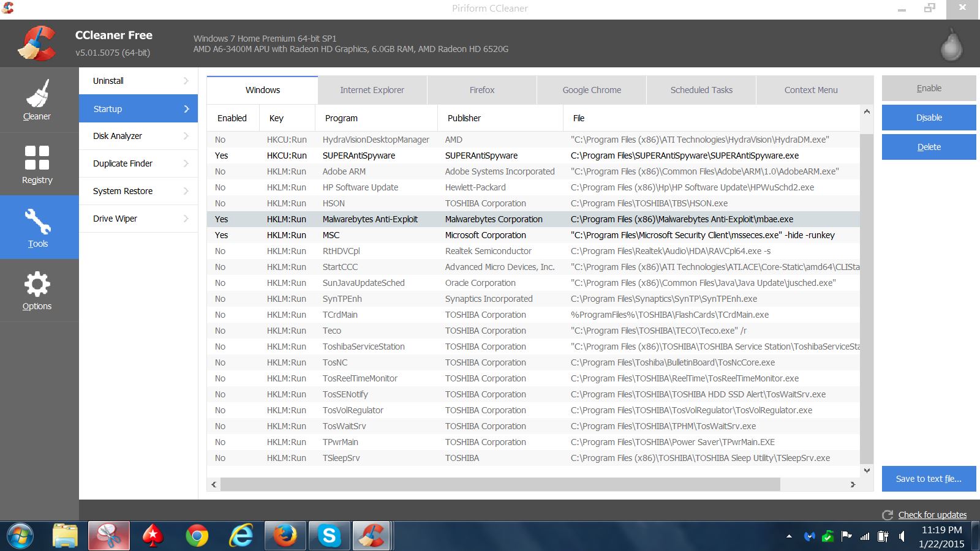Click Save to text file button

929,479
